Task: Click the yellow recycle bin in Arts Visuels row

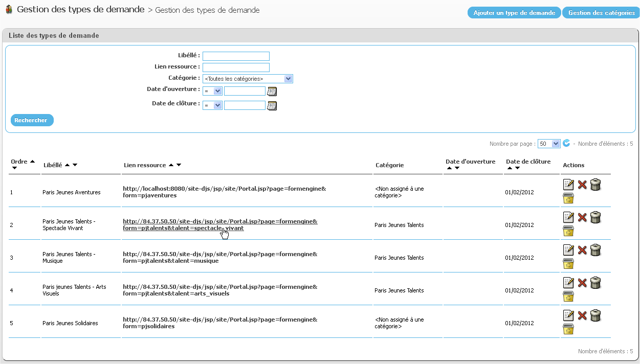Action: click(568, 297)
